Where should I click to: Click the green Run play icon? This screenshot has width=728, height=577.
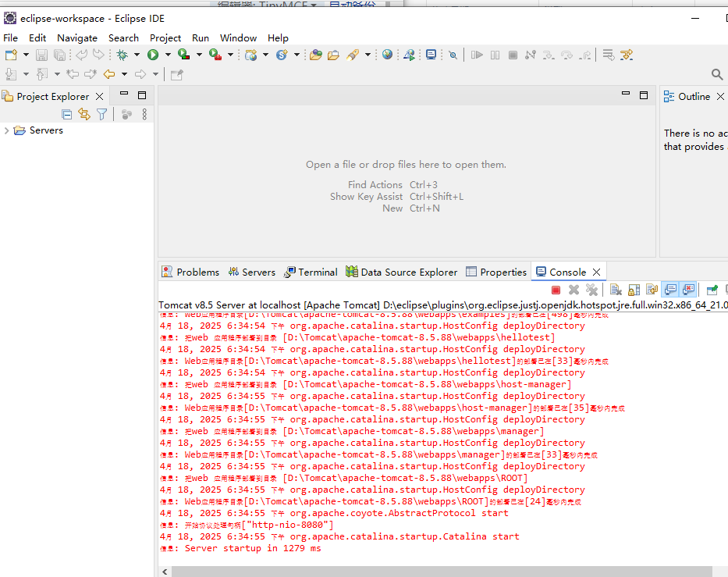(153, 55)
